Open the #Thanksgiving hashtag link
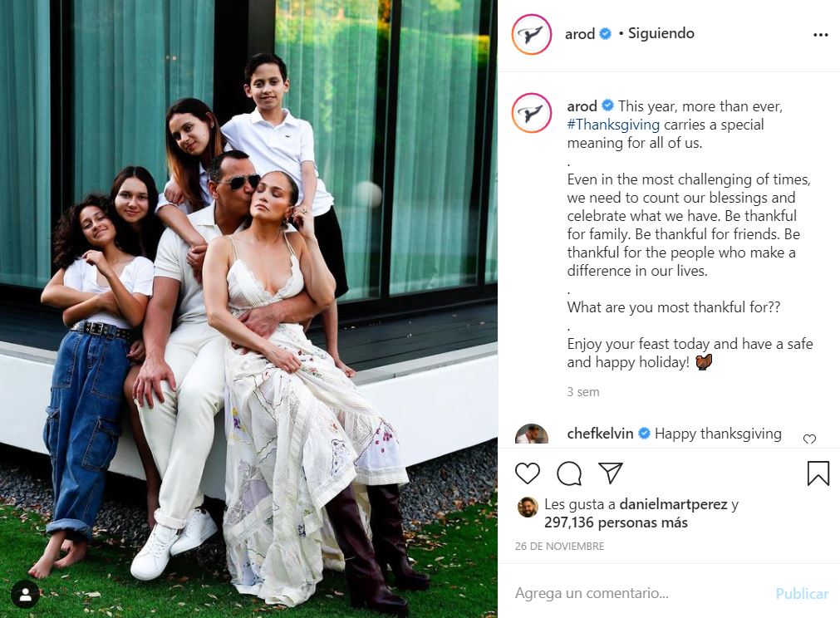Image resolution: width=840 pixels, height=618 pixels. coord(613,125)
